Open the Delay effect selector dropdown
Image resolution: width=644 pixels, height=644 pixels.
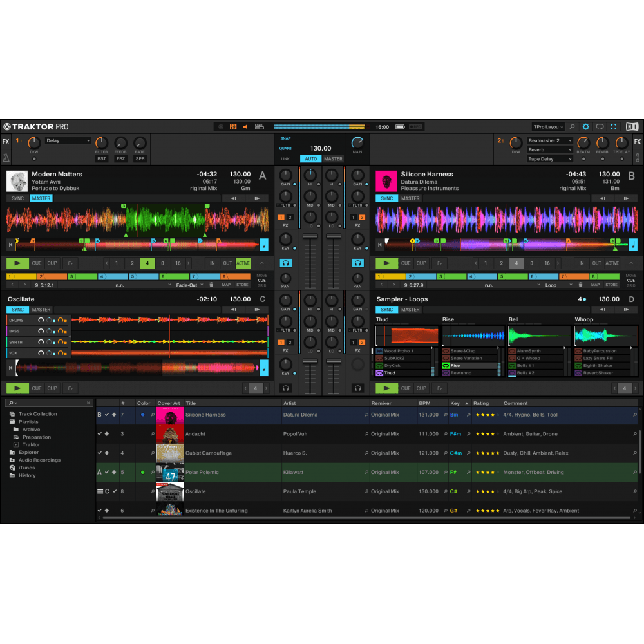[68, 140]
